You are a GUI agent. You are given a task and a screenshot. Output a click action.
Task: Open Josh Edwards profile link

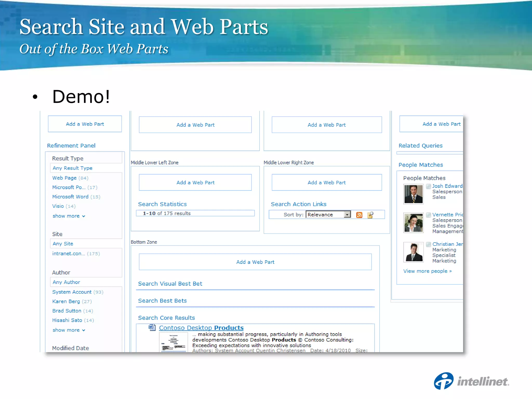tap(448, 186)
